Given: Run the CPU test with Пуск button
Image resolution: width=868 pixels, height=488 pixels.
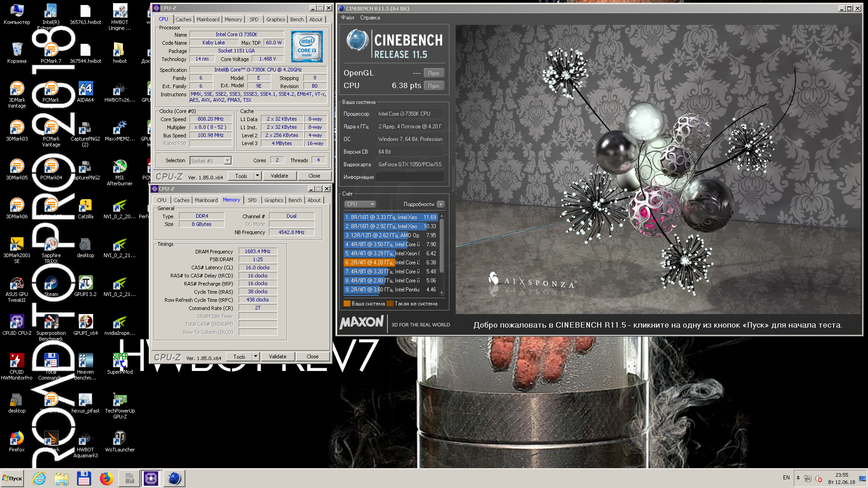Looking at the screenshot, I should pyautogui.click(x=434, y=86).
